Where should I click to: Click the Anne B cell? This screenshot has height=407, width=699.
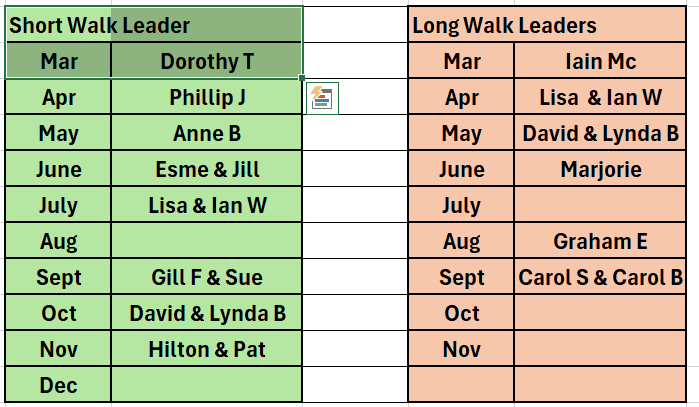click(207, 134)
